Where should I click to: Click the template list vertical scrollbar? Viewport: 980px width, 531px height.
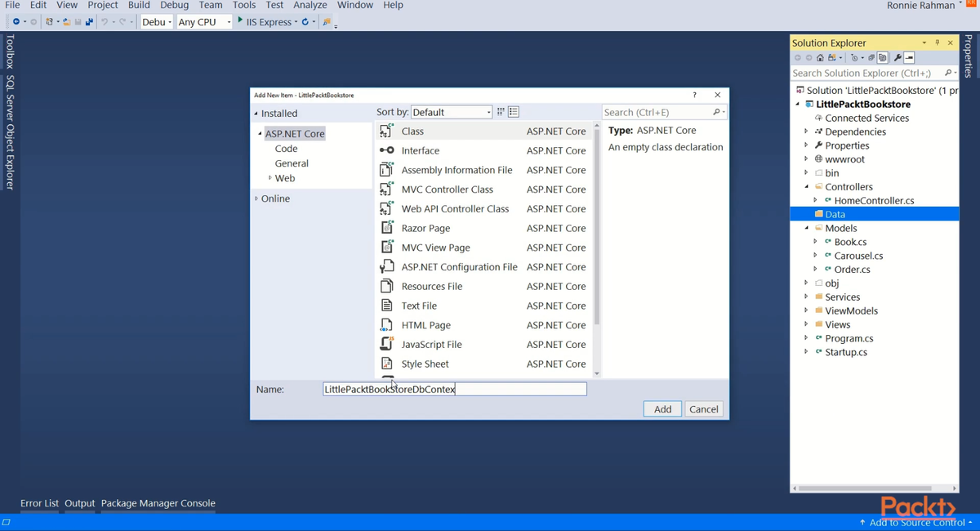(597, 227)
